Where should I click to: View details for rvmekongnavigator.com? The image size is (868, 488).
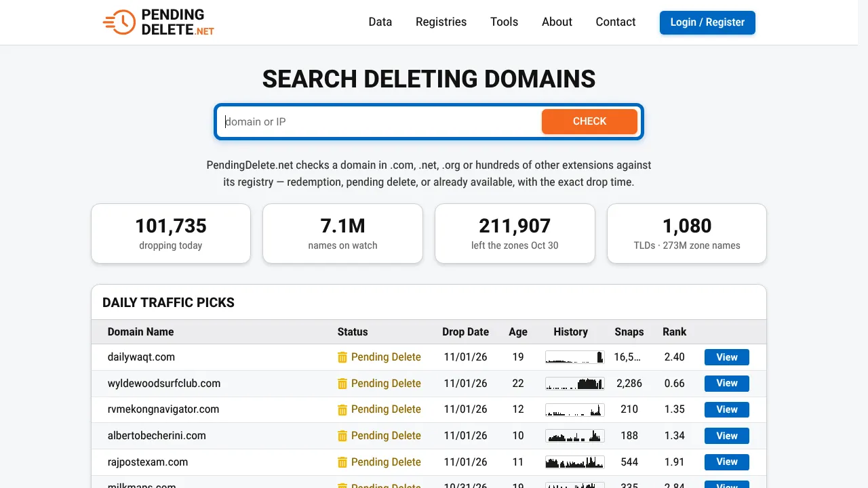[x=727, y=409]
